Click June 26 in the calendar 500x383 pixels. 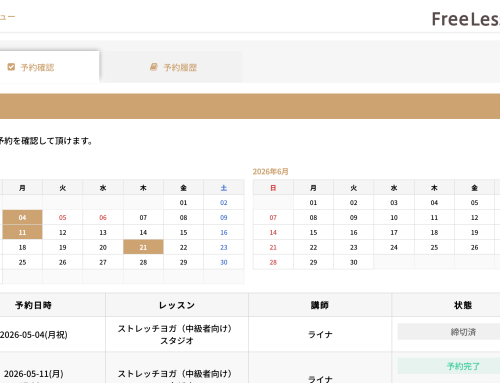(x=475, y=247)
